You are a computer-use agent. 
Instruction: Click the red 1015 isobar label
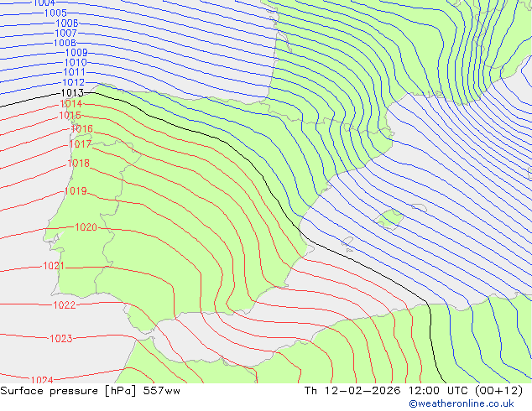[70, 116]
